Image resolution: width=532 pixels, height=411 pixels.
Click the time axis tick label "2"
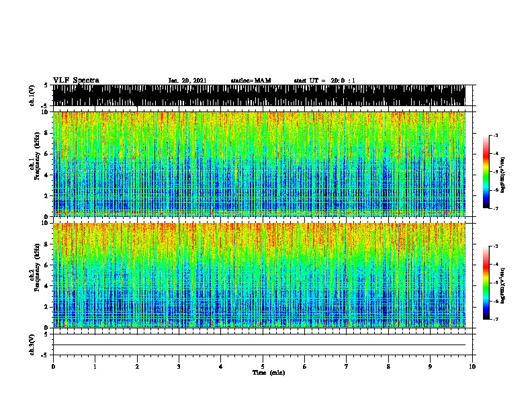coord(137,367)
